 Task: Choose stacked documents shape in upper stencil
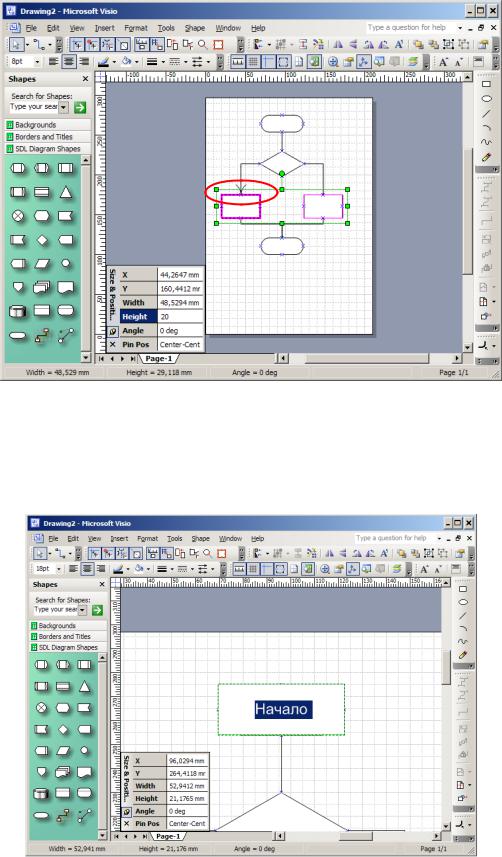click(x=42, y=287)
